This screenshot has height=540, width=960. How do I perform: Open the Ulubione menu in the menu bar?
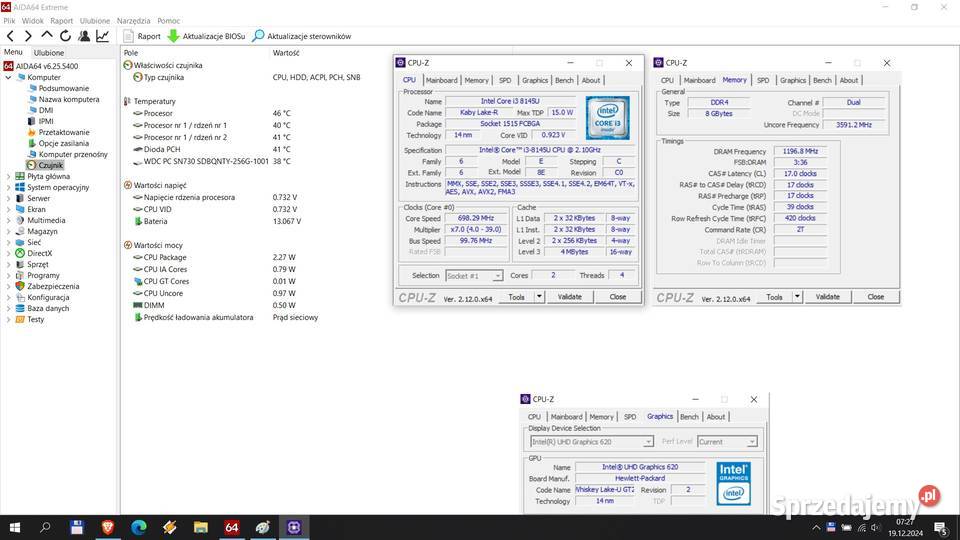pos(95,21)
